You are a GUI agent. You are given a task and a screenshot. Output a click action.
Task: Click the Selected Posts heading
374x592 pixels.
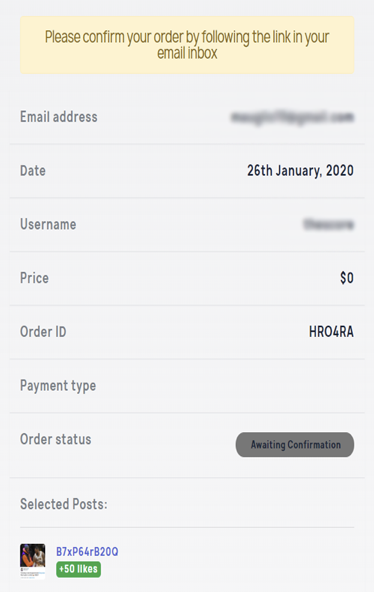tap(63, 504)
